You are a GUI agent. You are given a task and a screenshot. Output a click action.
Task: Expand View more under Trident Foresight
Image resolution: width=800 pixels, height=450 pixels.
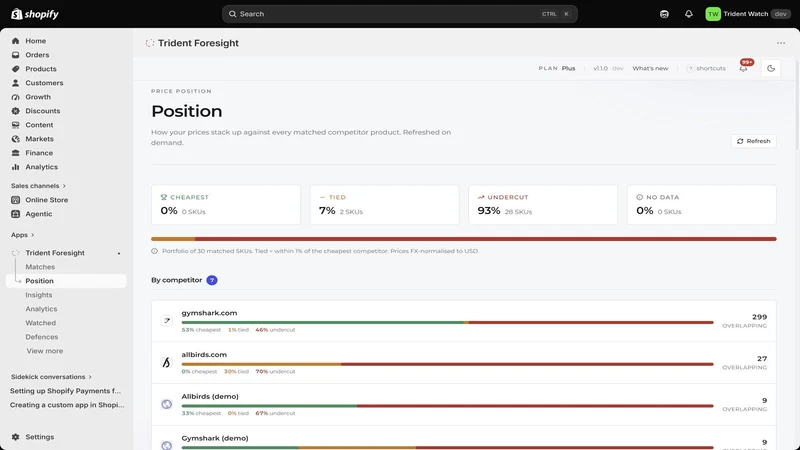tap(45, 351)
